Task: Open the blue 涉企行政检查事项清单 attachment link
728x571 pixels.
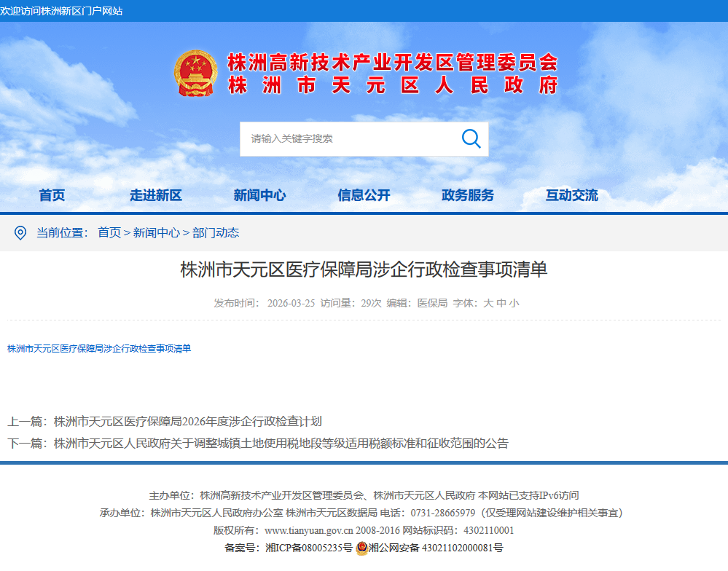Action: [99, 349]
